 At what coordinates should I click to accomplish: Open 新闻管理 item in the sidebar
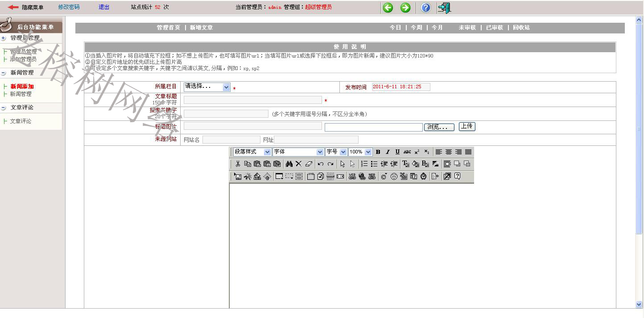(21, 94)
